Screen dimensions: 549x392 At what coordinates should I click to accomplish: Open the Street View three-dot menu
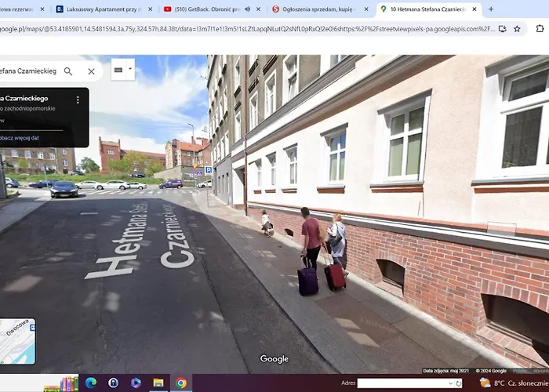tap(78, 100)
